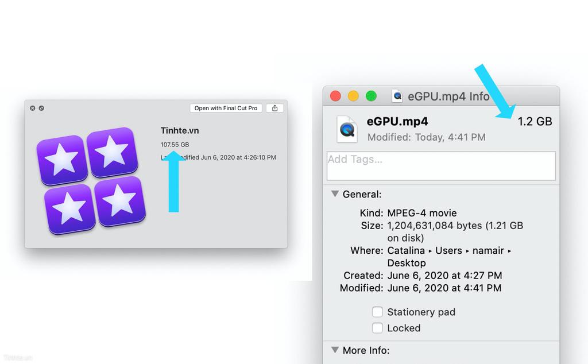Click the MPEG-4 movie kind value
Image resolution: width=588 pixels, height=364 pixels.
tap(422, 213)
